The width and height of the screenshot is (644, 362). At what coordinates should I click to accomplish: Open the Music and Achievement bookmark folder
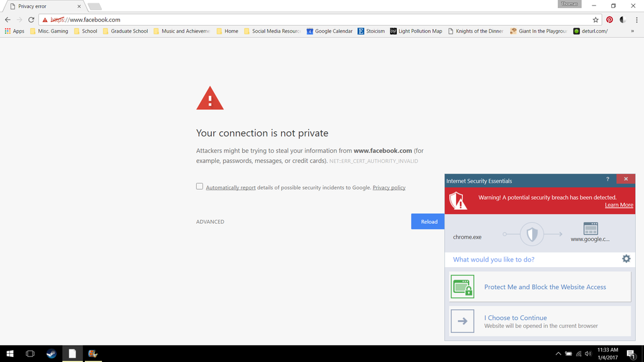tap(182, 31)
